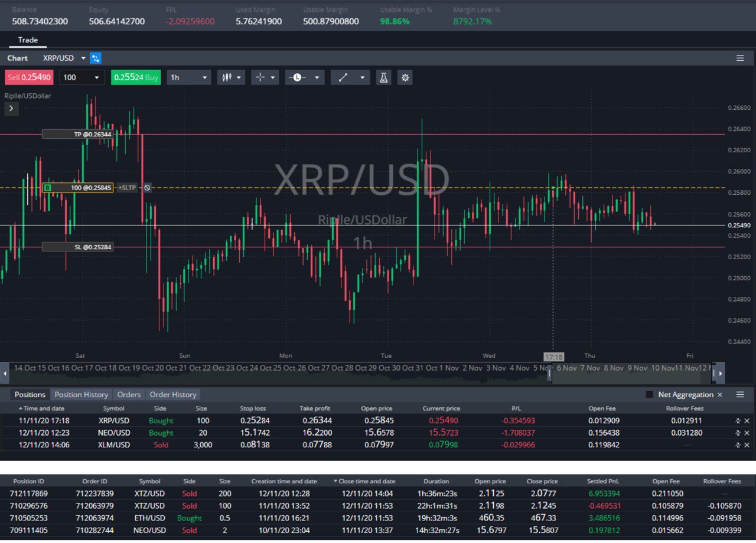Open the Position History tab
Viewport: 756px width, 543px height.
pos(82,394)
